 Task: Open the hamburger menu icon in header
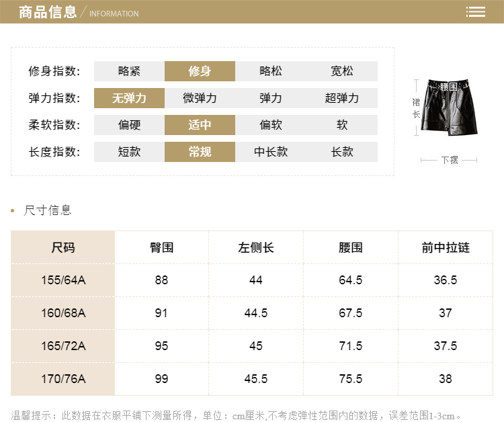pos(476,12)
